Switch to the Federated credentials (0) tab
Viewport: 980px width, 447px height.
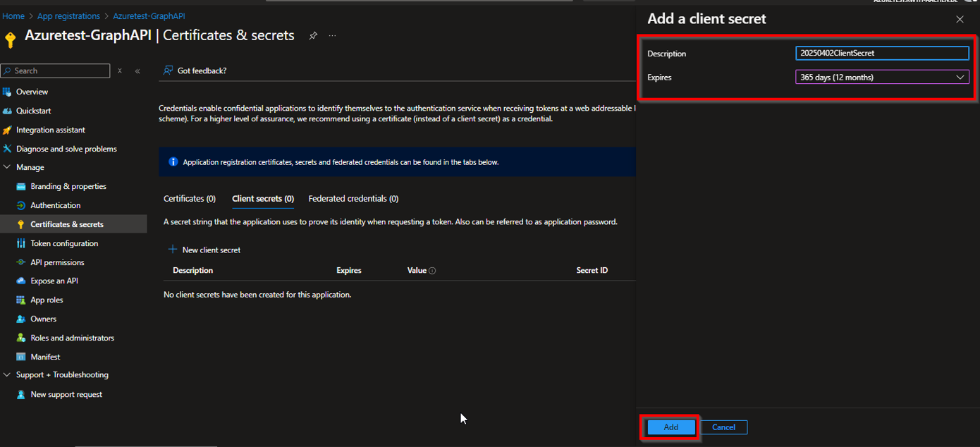click(x=353, y=199)
